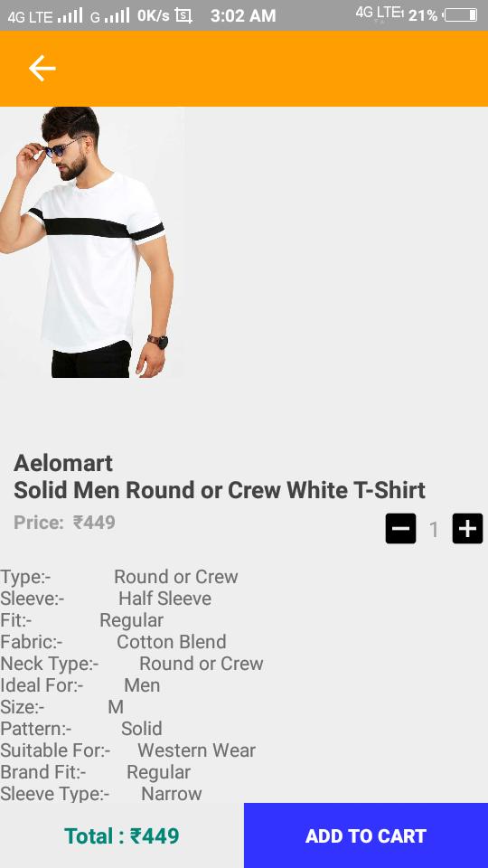Tap the back arrow in orange header
The image size is (488, 868).
point(42,69)
